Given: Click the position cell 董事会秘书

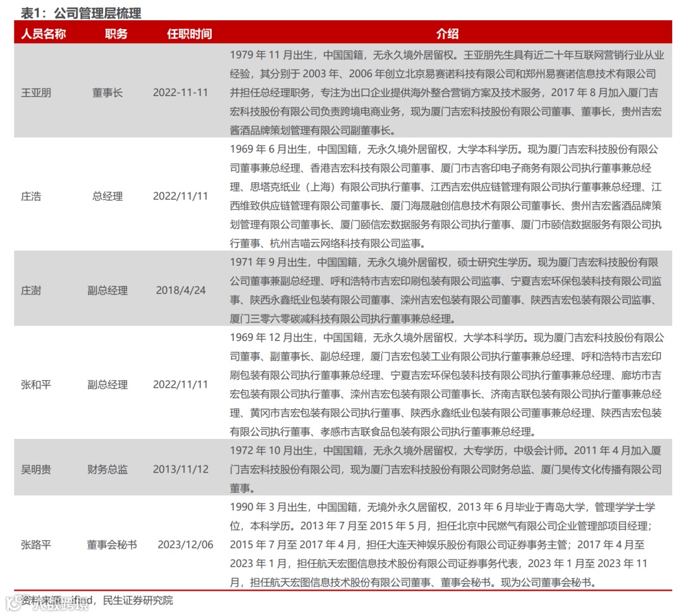Looking at the screenshot, I should [112, 545].
